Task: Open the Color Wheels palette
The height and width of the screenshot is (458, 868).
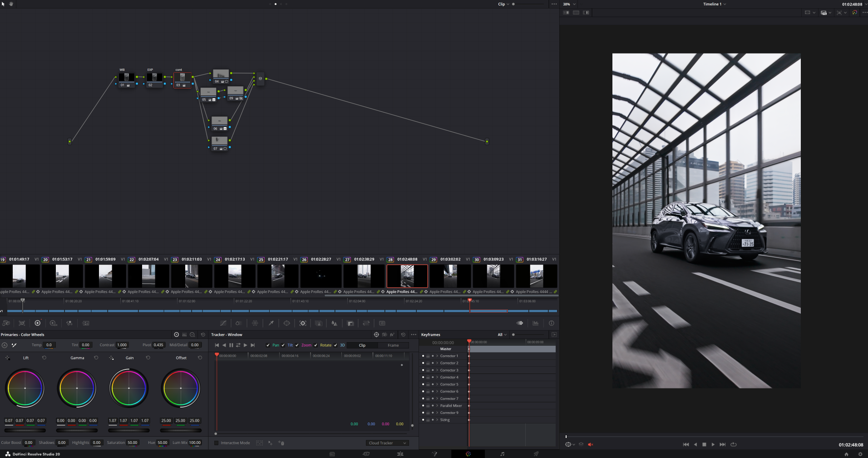Action: [x=37, y=323]
